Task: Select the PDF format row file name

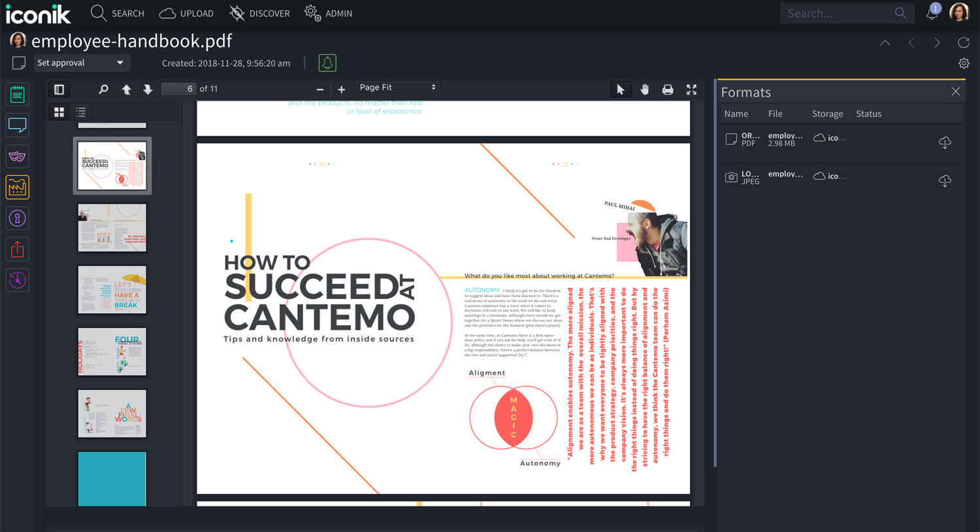Action: pyautogui.click(x=785, y=136)
